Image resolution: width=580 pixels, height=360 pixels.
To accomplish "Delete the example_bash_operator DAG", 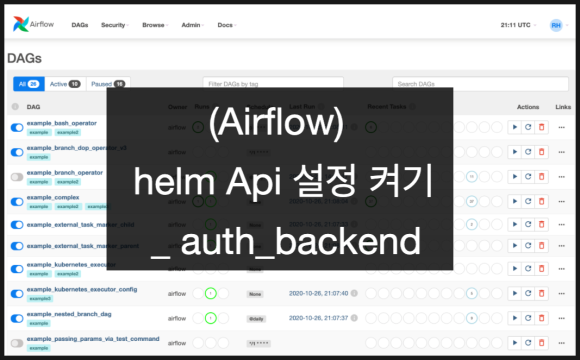I will [x=542, y=127].
